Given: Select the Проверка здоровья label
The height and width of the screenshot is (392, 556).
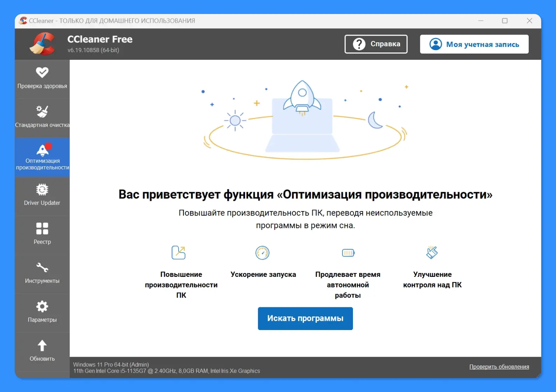Looking at the screenshot, I should click(42, 86).
